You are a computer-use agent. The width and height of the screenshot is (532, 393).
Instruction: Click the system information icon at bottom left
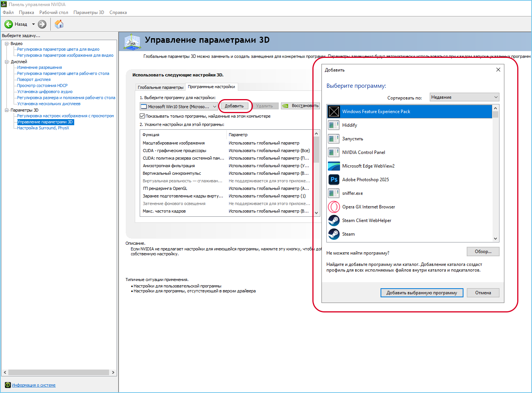(x=8, y=385)
